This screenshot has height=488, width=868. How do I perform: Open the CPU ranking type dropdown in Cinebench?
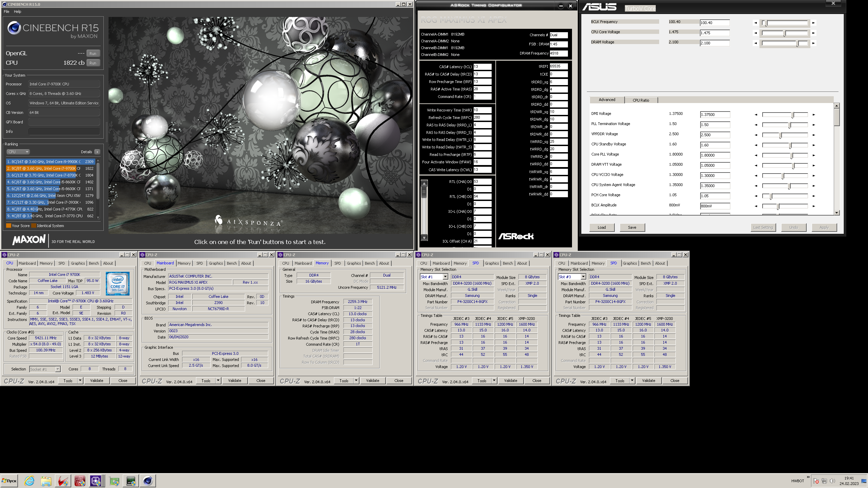[x=18, y=152]
